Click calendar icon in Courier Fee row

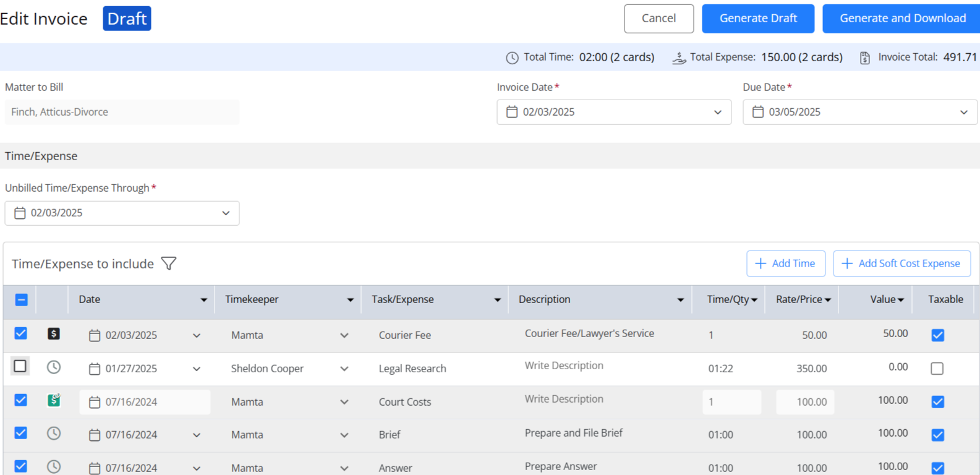[95, 335]
